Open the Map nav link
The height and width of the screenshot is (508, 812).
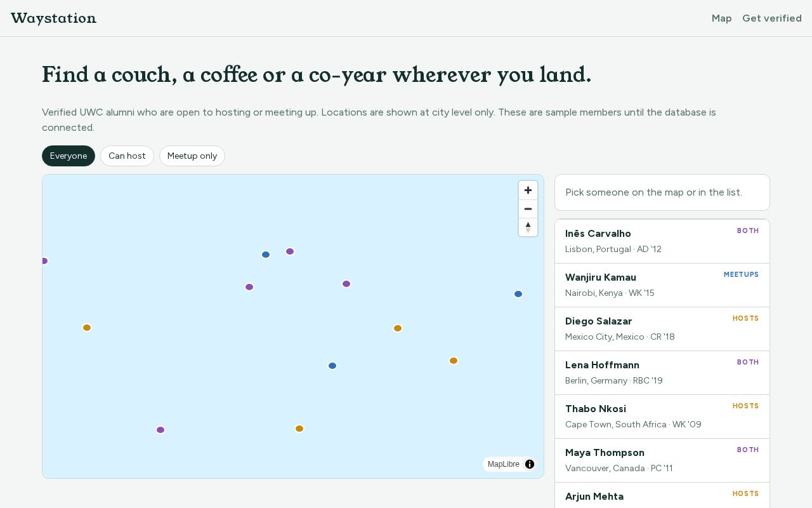[722, 18]
